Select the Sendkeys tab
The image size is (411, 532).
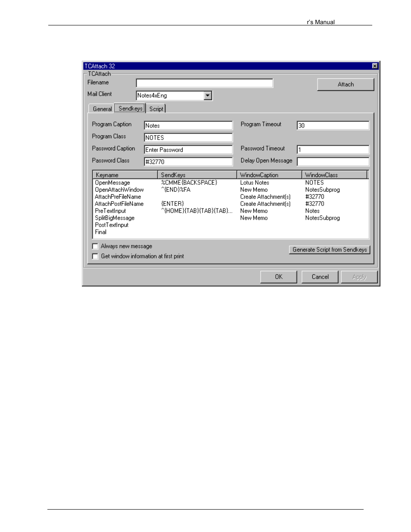(130, 108)
